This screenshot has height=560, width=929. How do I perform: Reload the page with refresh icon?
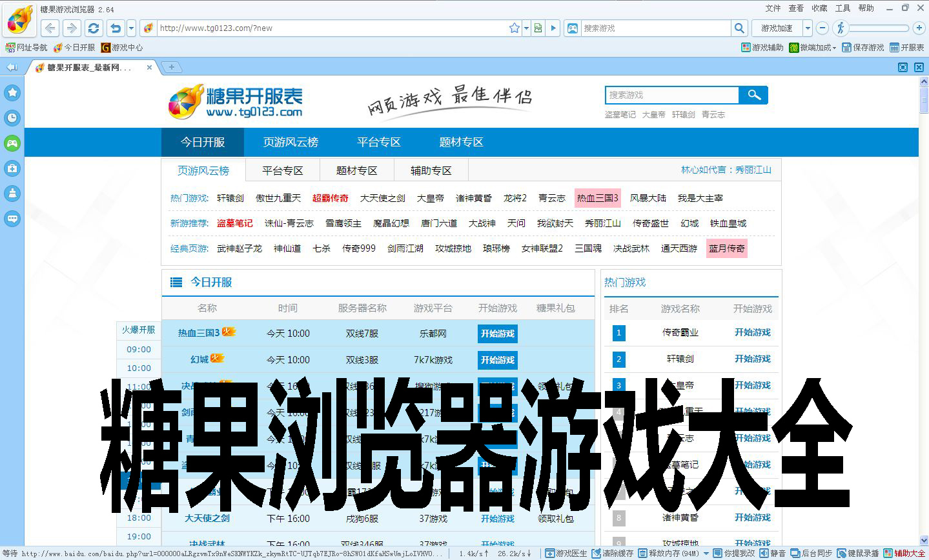coord(94,28)
